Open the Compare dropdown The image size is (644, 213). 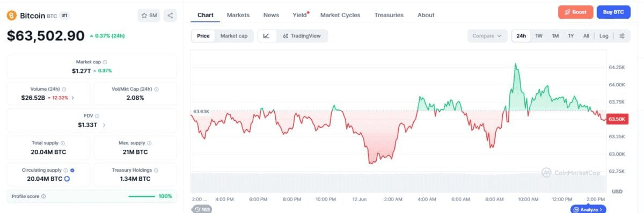(487, 36)
